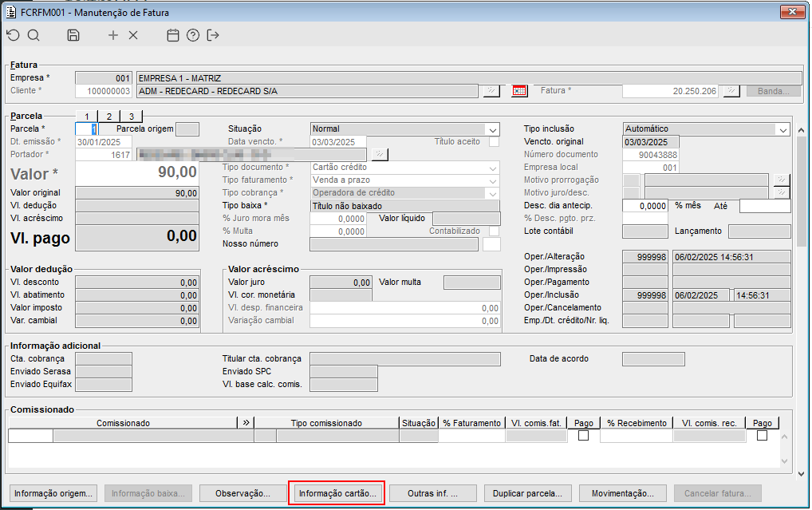The width and height of the screenshot is (812, 510).
Task: Click the Informação cartão... button
Action: (337, 493)
